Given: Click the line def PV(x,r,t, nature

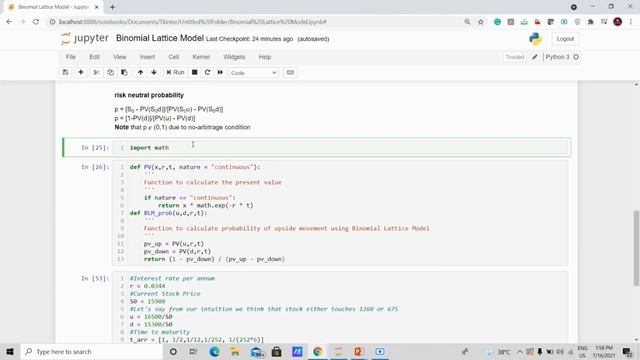Looking at the screenshot, I should (195, 167).
